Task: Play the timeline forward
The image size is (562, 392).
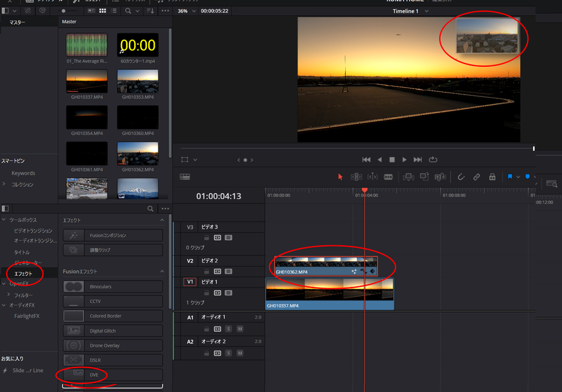Action: pos(404,159)
